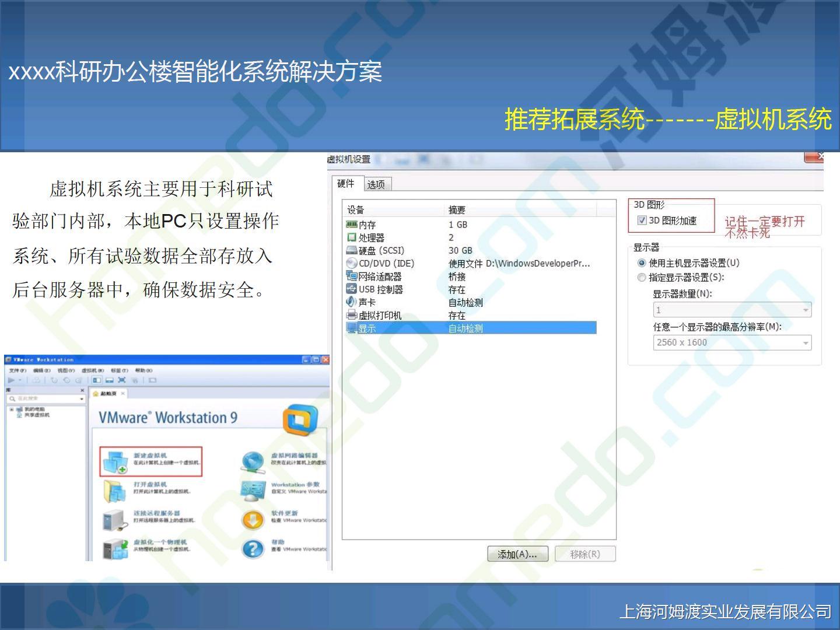This screenshot has width=840, height=630.
Task: Select the USB 控制器 device icon
Action: coord(351,289)
